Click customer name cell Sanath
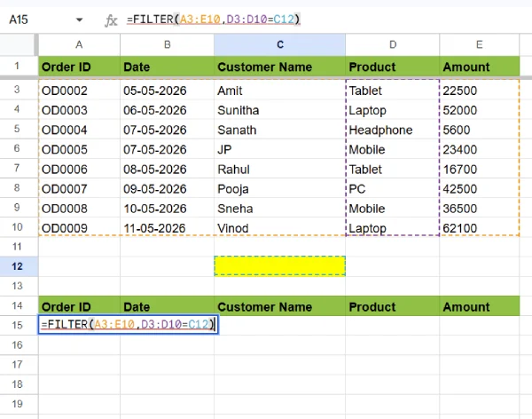This screenshot has width=532, height=419. [x=279, y=130]
